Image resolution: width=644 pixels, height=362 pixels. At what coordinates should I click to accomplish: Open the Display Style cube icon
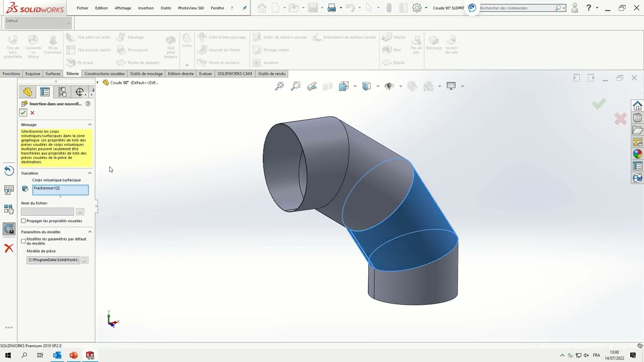point(366,86)
